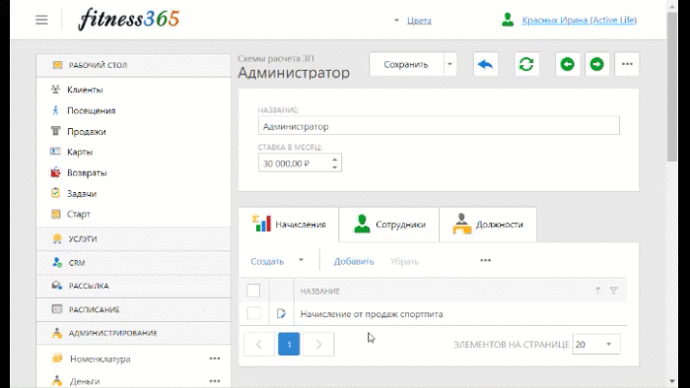Click the Продажи cash register icon
The width and height of the screenshot is (690, 388).
point(55,131)
